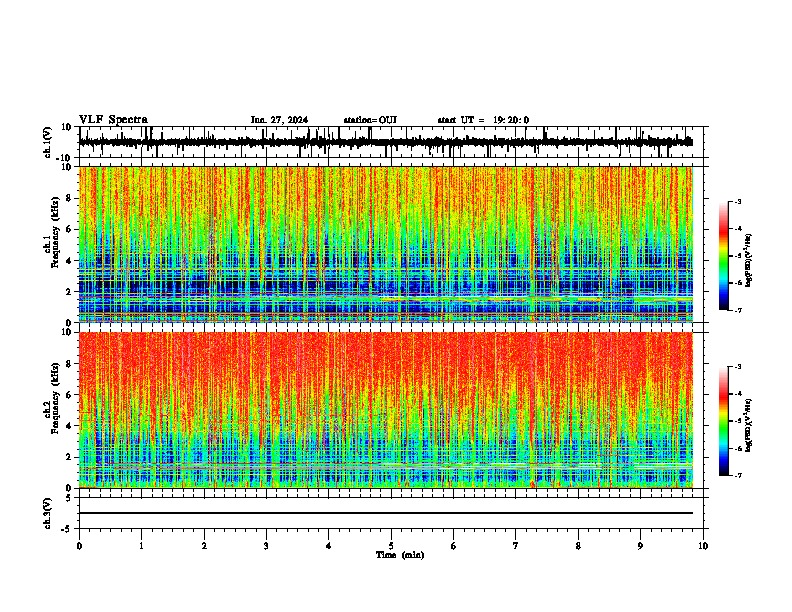Image resolution: width=792 pixels, height=612 pixels.
Task: Click the 'ch.3(V)' axis label
Action: tap(47, 513)
